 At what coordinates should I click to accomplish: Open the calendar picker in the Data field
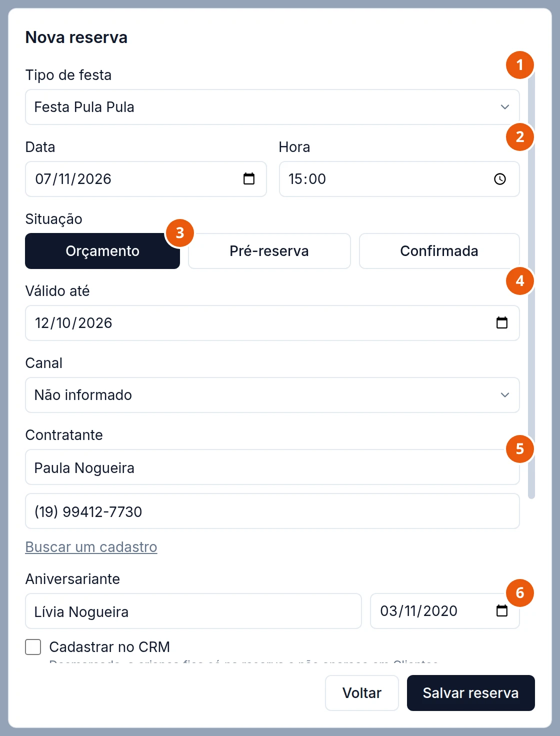249,178
